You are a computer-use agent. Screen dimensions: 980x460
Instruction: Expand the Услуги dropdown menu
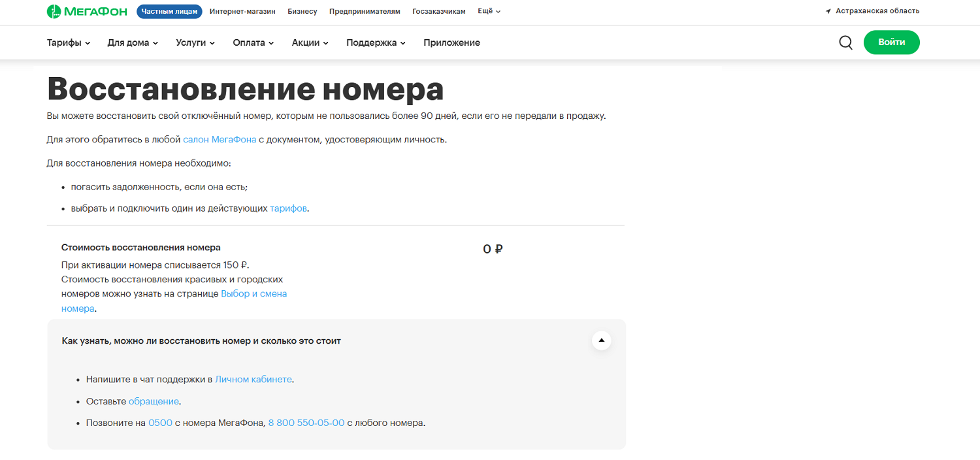point(195,42)
